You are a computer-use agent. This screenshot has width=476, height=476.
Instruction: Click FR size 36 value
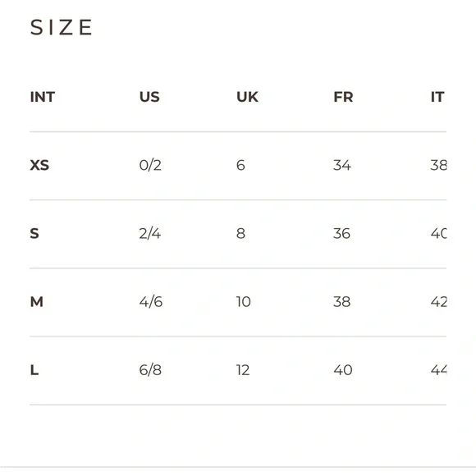[342, 234]
